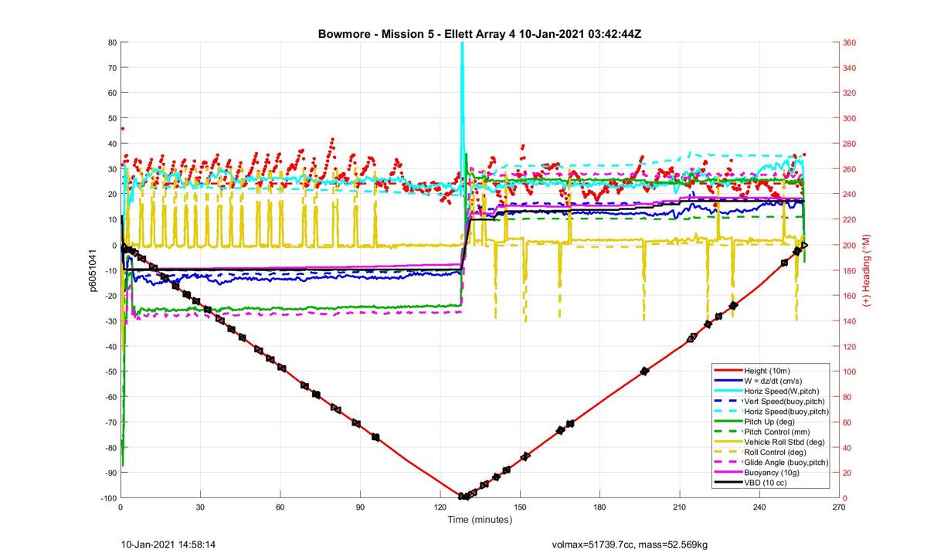This screenshot has height=560, width=927.
Task: Click the '360' tick on the right heading axis
Action: (x=849, y=42)
